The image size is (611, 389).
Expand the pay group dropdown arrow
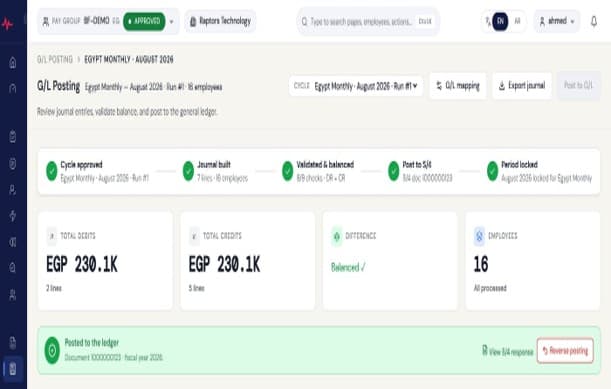tap(171, 21)
